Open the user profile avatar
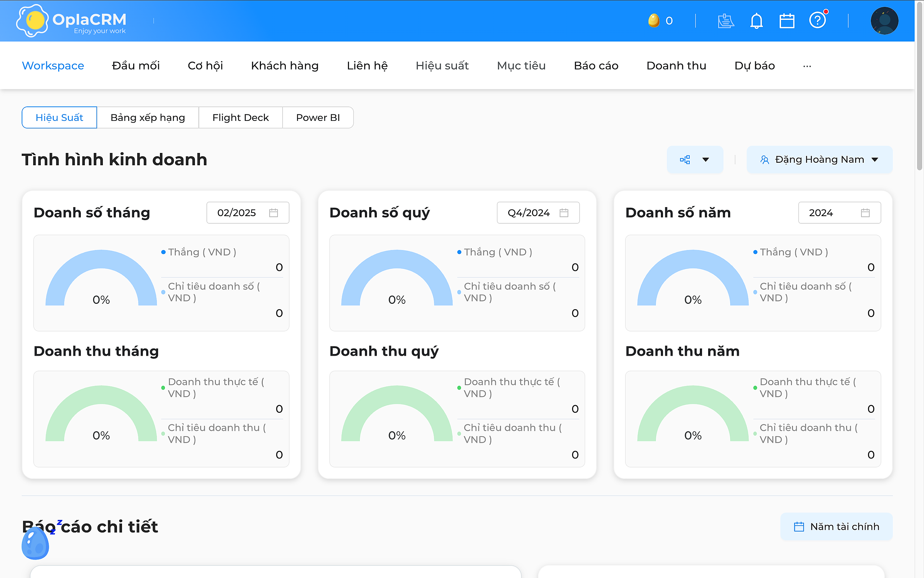 884,21
